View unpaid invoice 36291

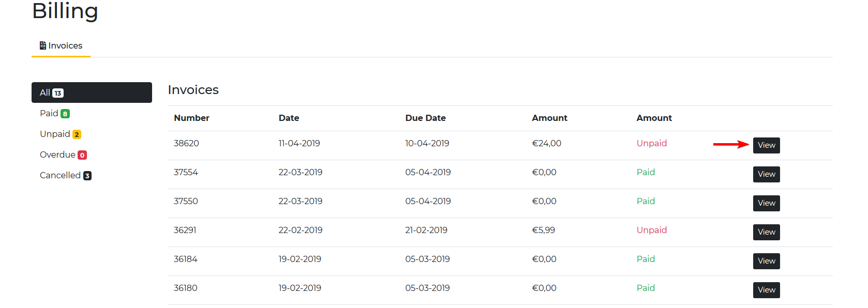[x=766, y=232]
